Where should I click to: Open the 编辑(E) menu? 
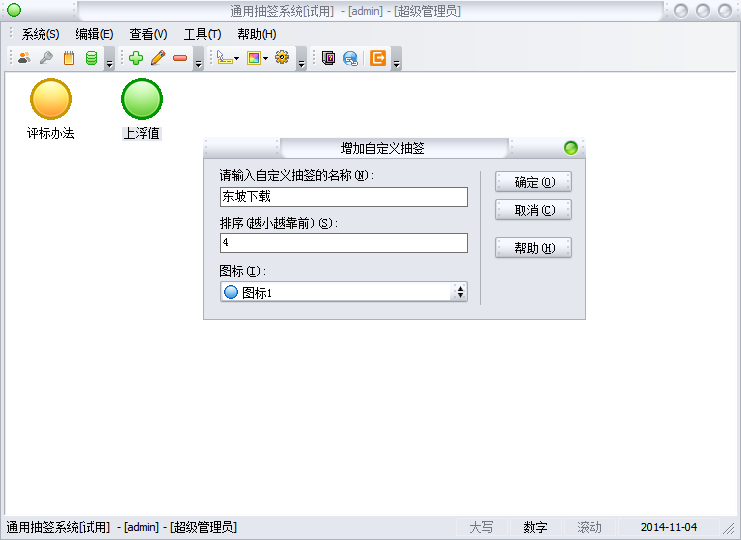pos(94,34)
